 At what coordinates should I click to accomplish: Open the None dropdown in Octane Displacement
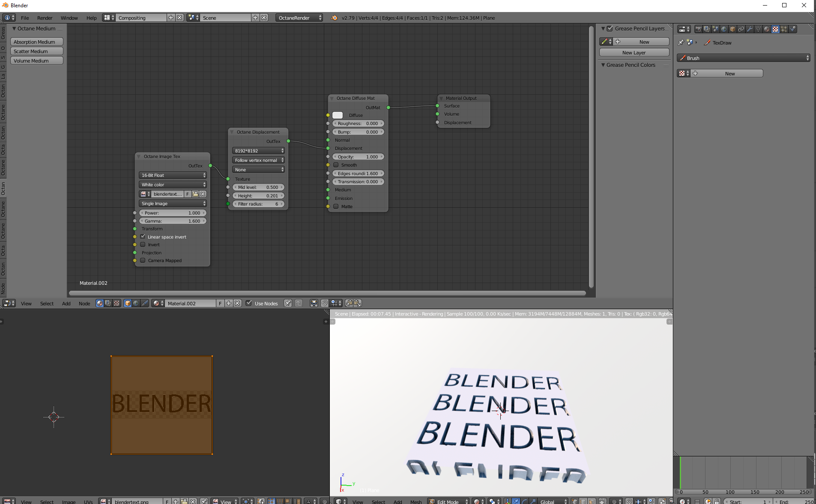click(259, 170)
